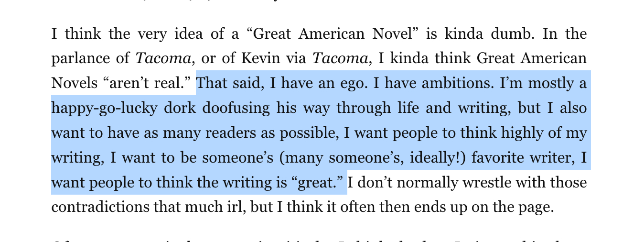Click the phrase "favorite writer"

click(522, 158)
